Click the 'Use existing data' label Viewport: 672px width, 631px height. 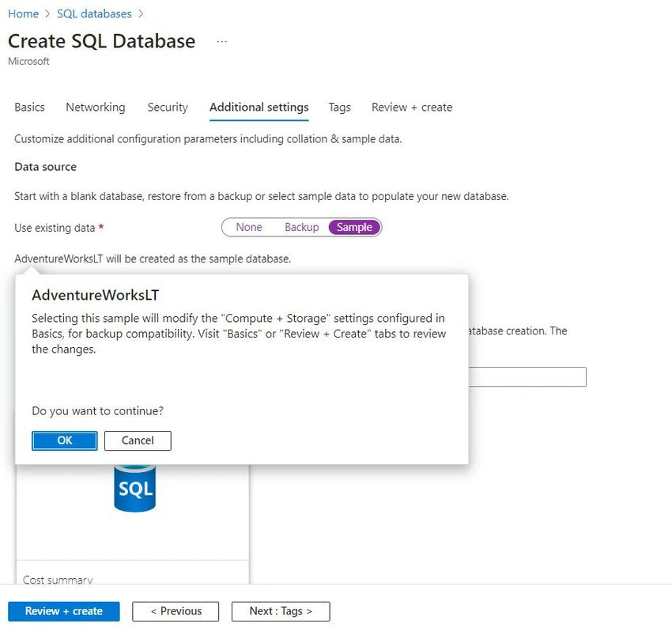pyautogui.click(x=55, y=228)
